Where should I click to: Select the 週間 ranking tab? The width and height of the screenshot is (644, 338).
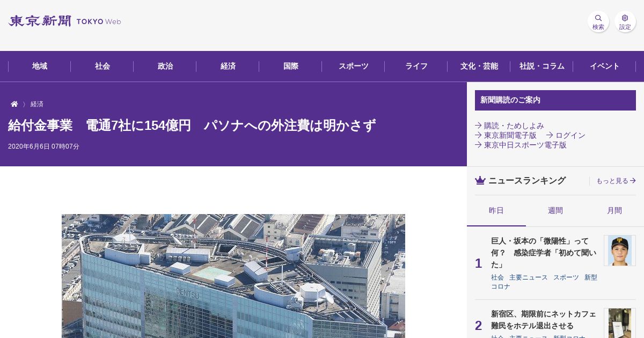click(555, 211)
